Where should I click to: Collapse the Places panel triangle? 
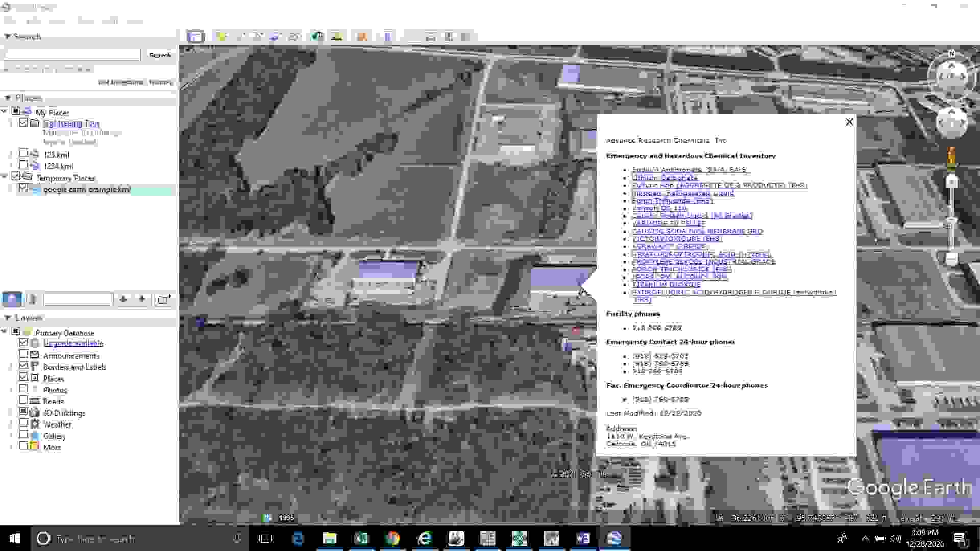[x=8, y=97]
